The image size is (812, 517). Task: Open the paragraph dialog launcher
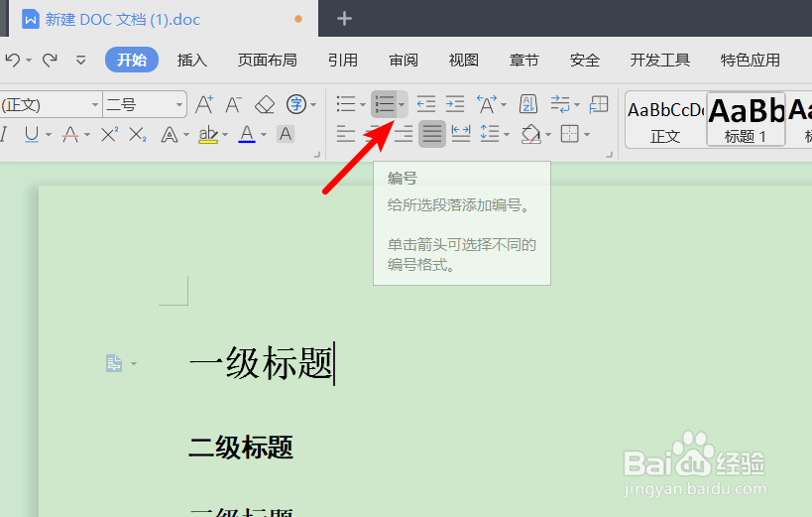coord(610,155)
